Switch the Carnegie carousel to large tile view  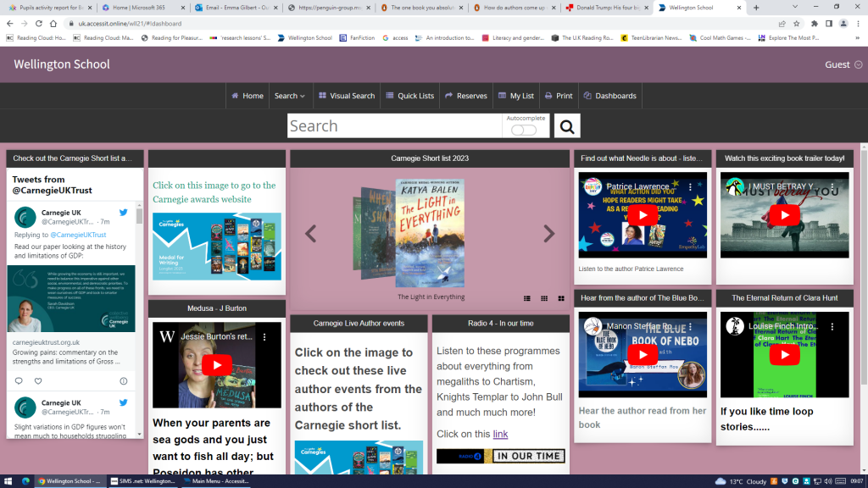561,298
